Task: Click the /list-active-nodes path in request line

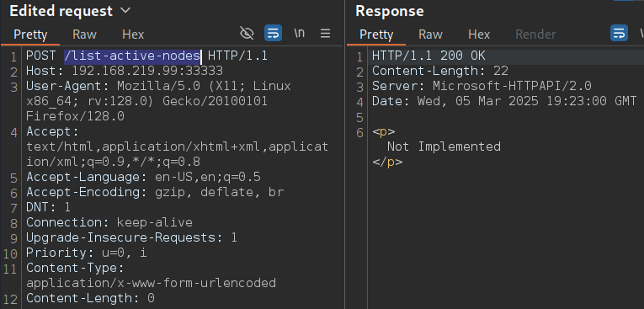Action: tap(132, 56)
